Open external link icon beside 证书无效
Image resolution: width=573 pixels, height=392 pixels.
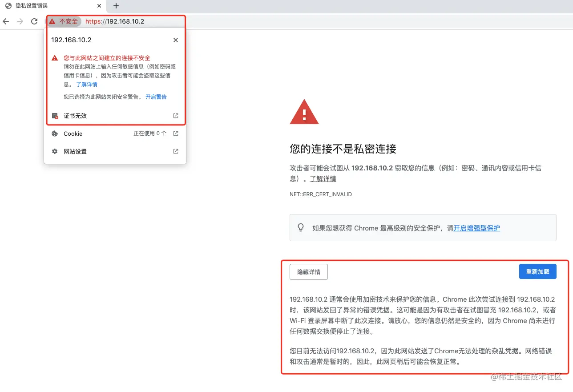point(176,116)
